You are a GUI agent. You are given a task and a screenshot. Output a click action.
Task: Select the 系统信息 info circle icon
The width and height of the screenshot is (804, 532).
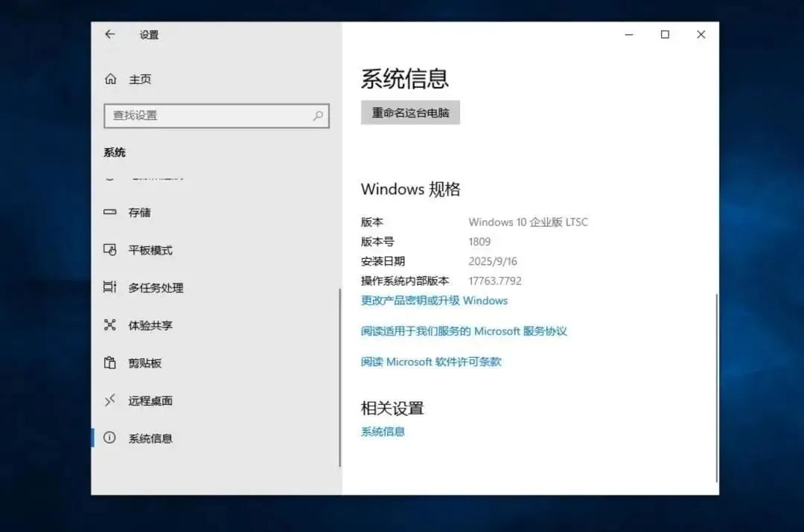tap(109, 438)
